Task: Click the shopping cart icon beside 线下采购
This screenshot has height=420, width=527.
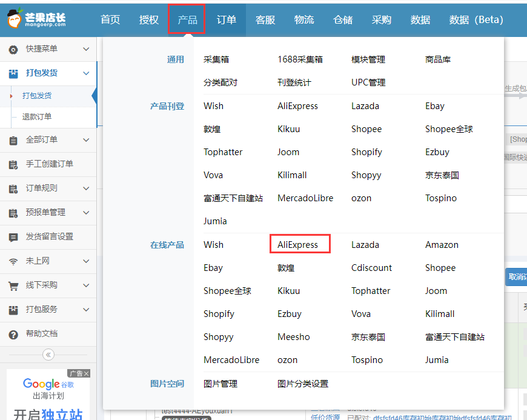Action: 13,286
